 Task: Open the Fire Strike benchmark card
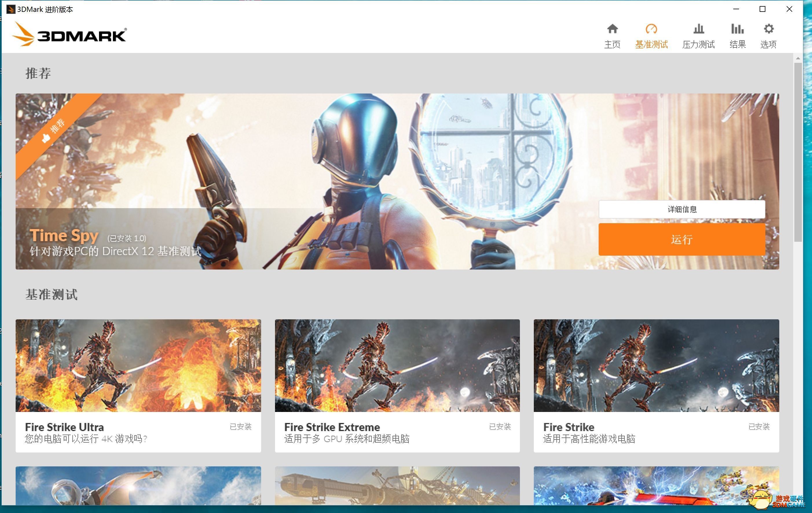pyautogui.click(x=656, y=386)
